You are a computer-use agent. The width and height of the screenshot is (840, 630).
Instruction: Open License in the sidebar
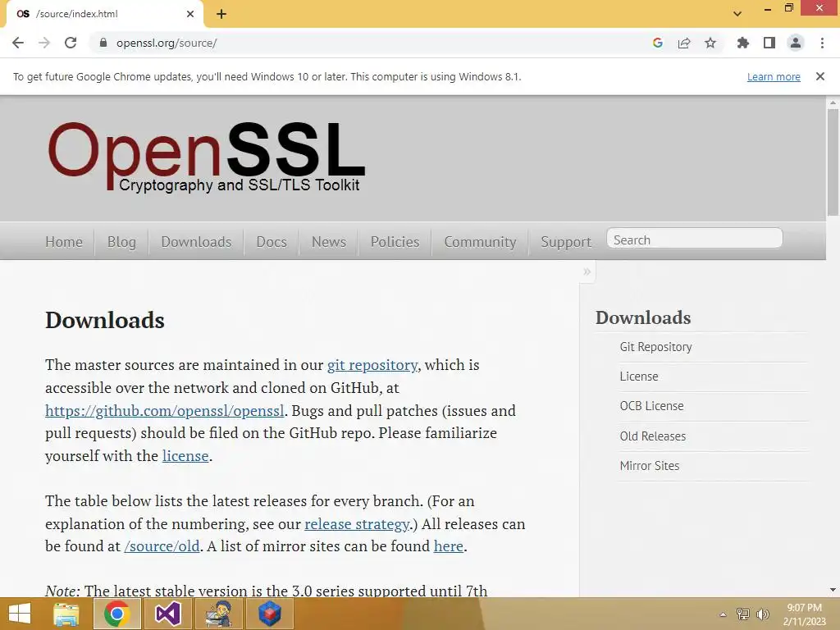click(x=638, y=376)
